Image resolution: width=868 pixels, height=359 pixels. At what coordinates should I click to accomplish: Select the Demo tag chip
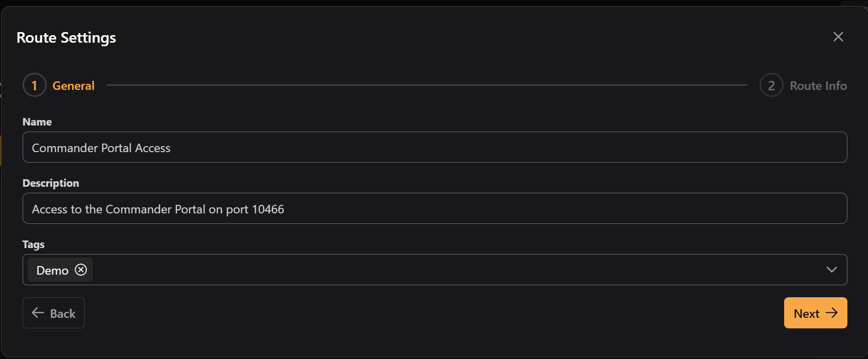point(52,270)
